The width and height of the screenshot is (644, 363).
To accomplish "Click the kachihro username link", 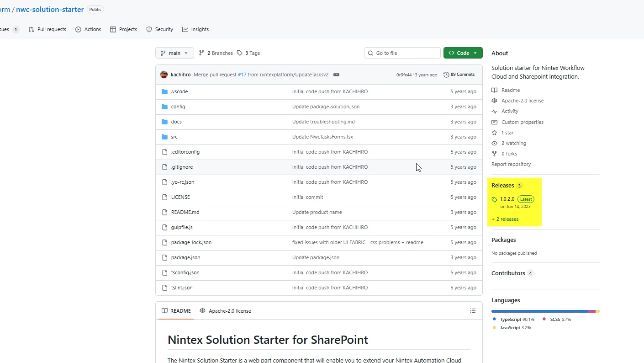I will 180,75.
